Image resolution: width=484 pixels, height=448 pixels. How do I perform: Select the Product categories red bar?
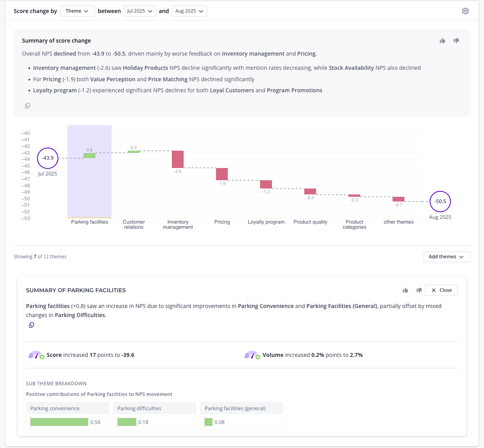pyautogui.click(x=354, y=196)
